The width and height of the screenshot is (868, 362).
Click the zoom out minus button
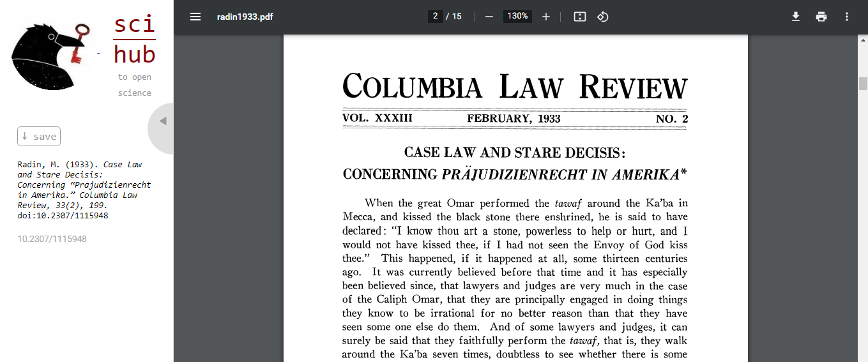(489, 17)
